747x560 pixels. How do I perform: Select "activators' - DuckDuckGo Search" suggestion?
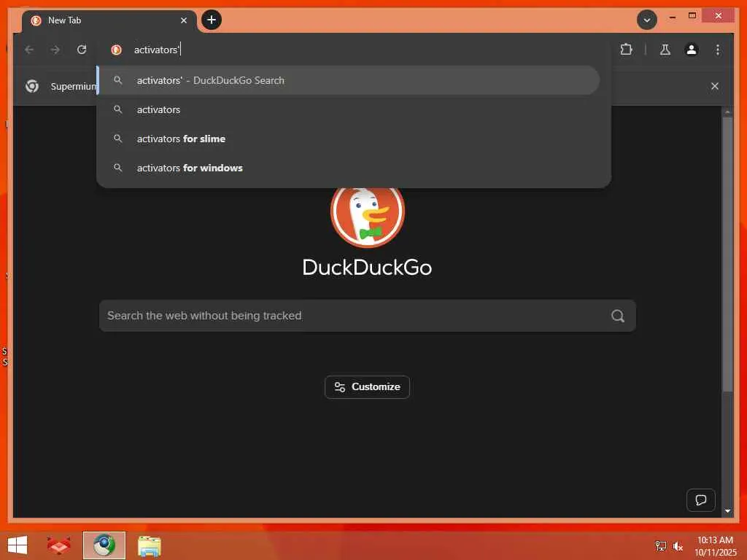349,80
